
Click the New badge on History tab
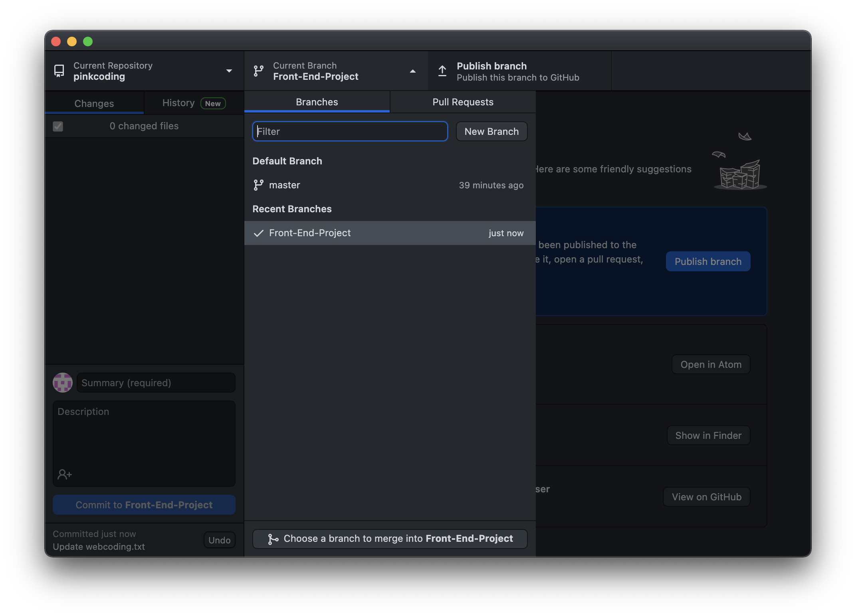(213, 103)
